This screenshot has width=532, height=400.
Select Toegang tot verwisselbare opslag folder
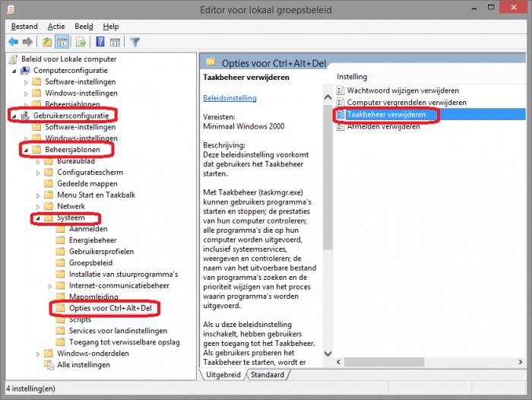(125, 342)
